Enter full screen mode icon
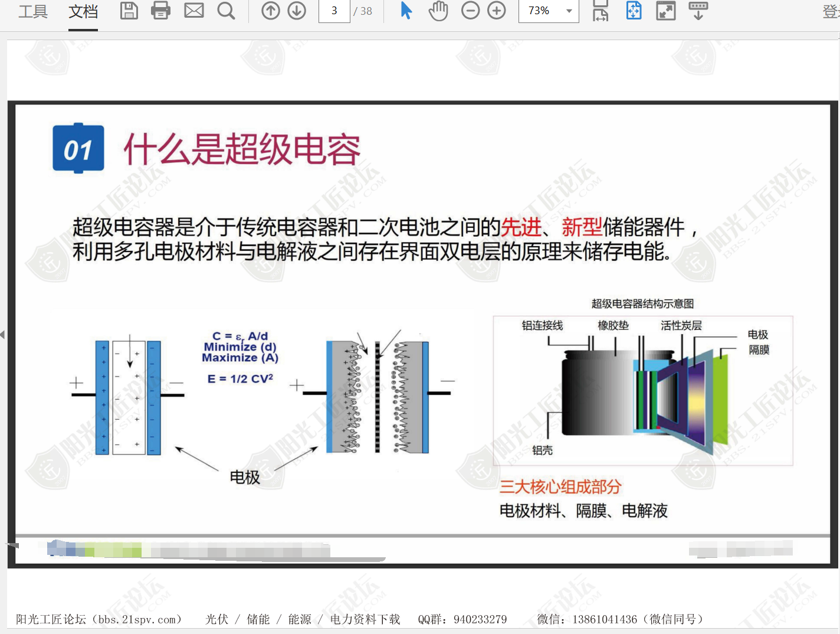The width and height of the screenshot is (840, 634). pos(666,11)
